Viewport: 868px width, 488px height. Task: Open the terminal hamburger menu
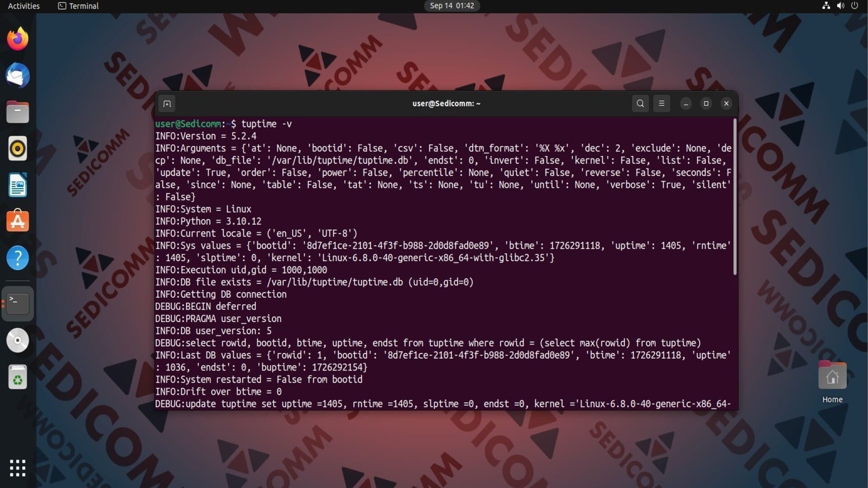[x=661, y=103]
